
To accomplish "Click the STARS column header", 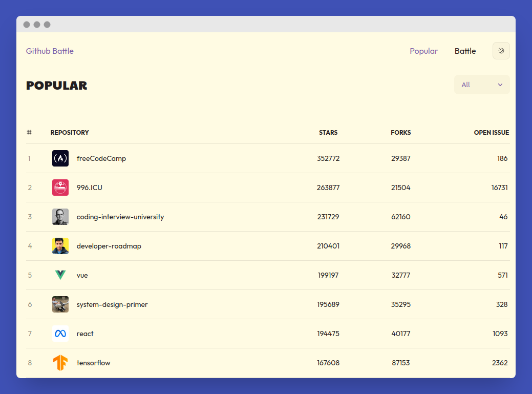I will [x=328, y=132].
